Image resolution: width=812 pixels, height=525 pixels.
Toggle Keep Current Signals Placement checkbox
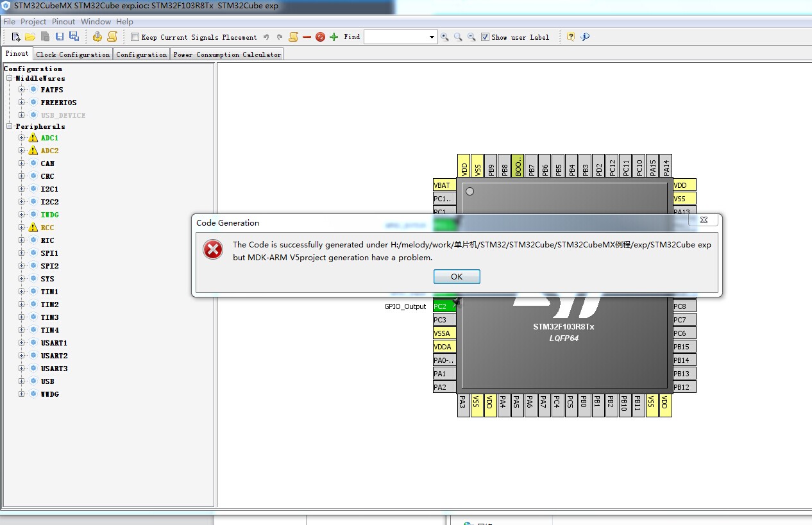[135, 37]
